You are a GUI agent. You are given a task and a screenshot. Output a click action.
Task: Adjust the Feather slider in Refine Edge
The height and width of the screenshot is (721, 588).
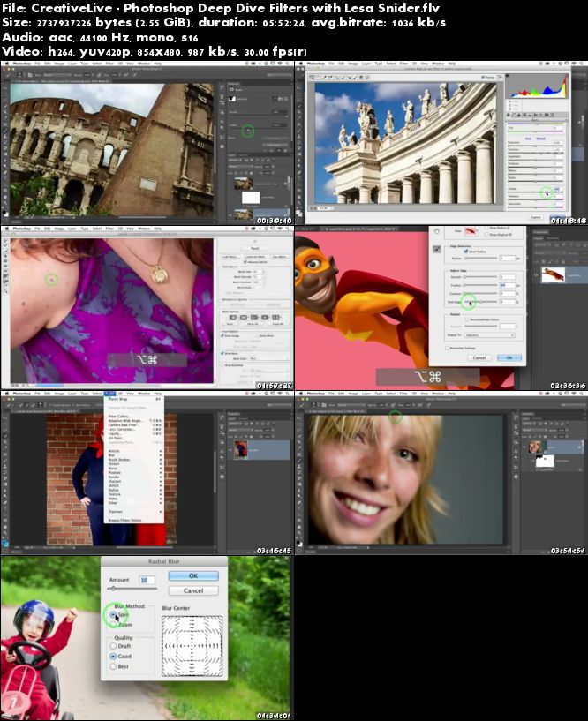click(480, 285)
